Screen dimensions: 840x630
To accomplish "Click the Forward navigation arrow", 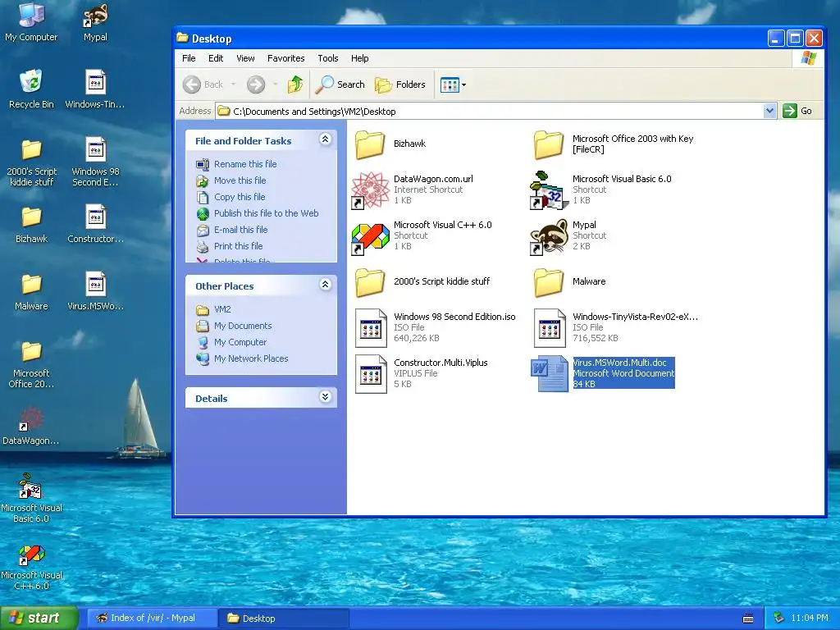I will click(x=256, y=84).
